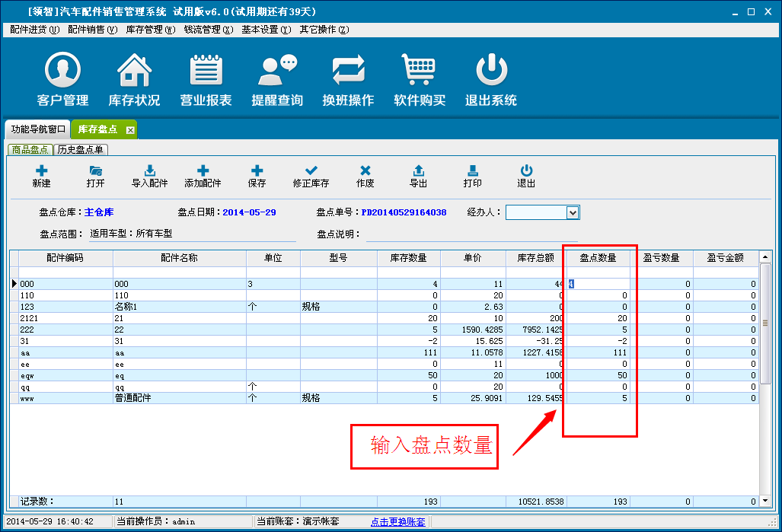The width and height of the screenshot is (782, 532).
Task: Switch to 功能导航窗口 tab
Action: pos(38,129)
